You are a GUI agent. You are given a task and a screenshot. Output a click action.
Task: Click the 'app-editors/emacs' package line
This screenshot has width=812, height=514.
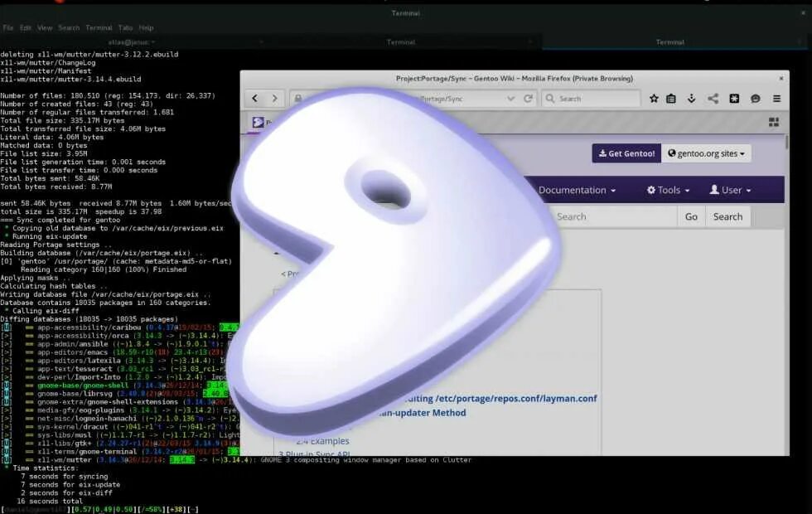(x=119, y=352)
